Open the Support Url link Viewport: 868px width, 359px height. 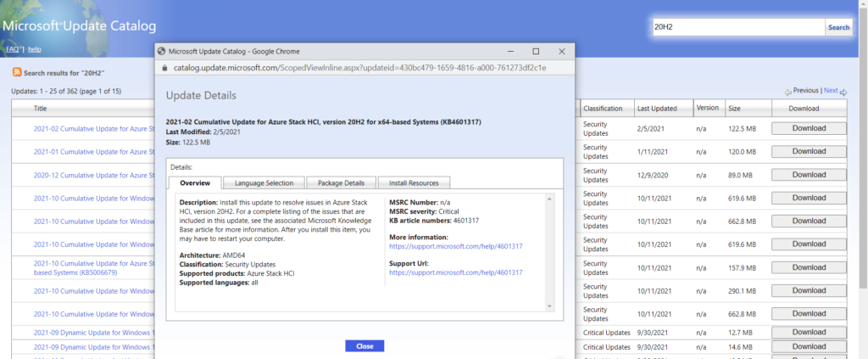point(456,272)
